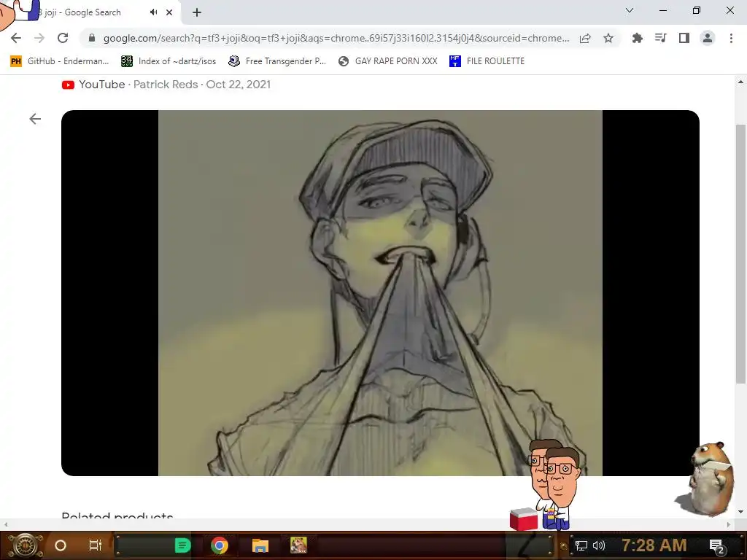747x560 pixels.
Task: Click the horizontal scroll left arrow
Action: [5, 524]
